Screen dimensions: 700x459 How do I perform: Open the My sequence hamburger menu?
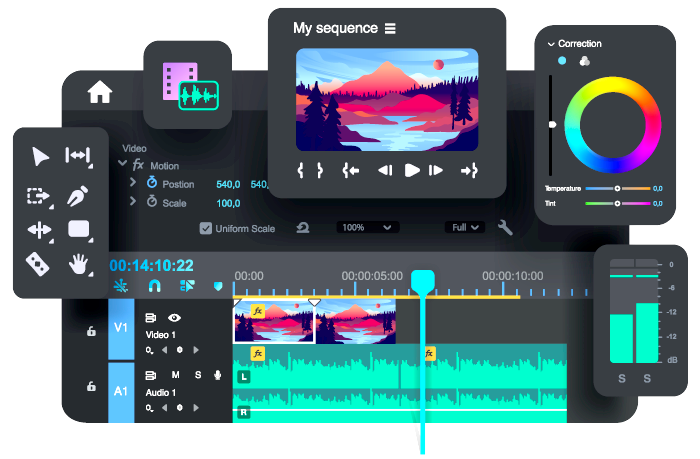pyautogui.click(x=390, y=28)
